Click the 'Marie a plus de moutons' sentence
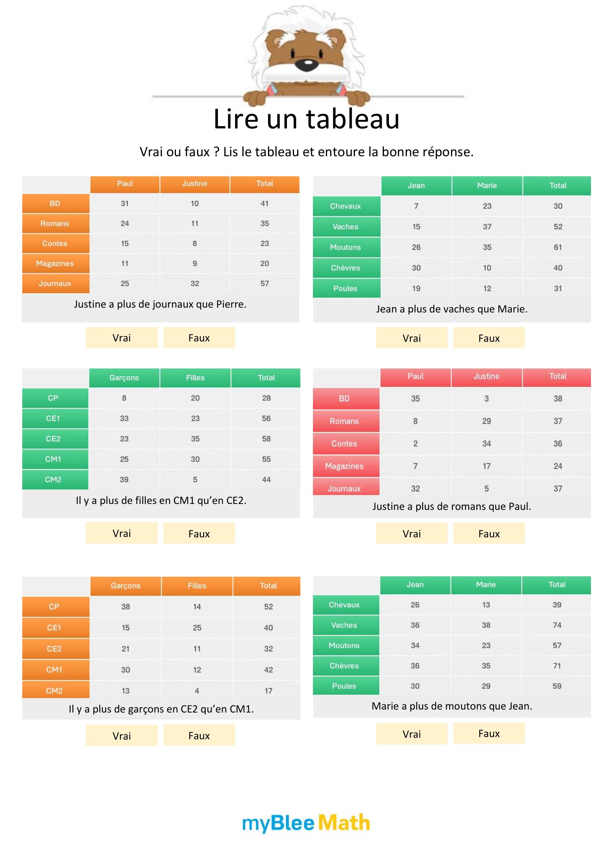The image size is (614, 868). click(452, 706)
